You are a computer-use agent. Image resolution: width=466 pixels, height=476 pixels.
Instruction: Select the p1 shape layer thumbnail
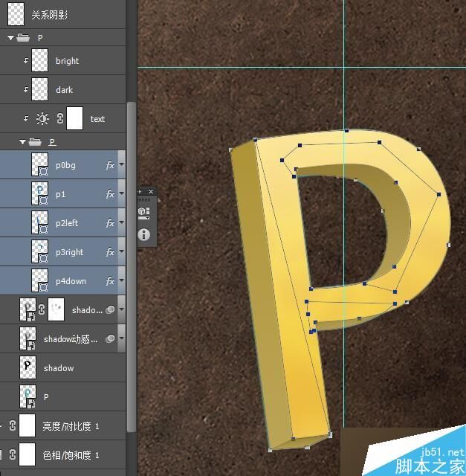point(39,193)
